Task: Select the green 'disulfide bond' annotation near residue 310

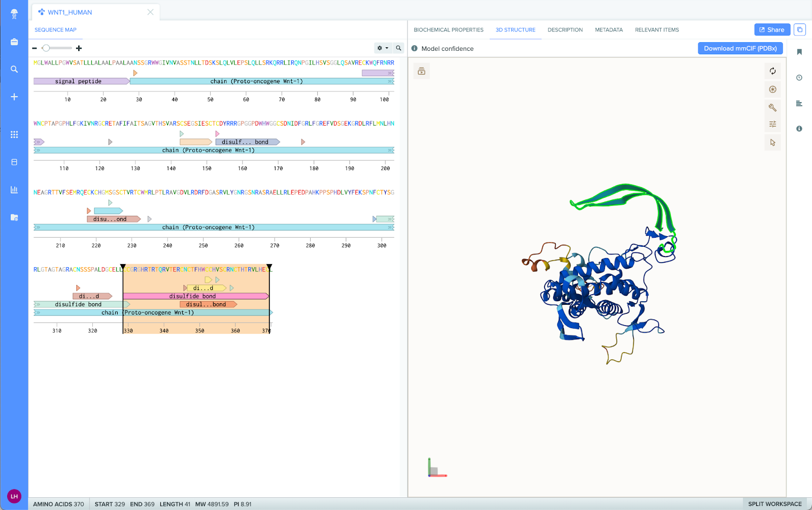Action: (x=81, y=304)
